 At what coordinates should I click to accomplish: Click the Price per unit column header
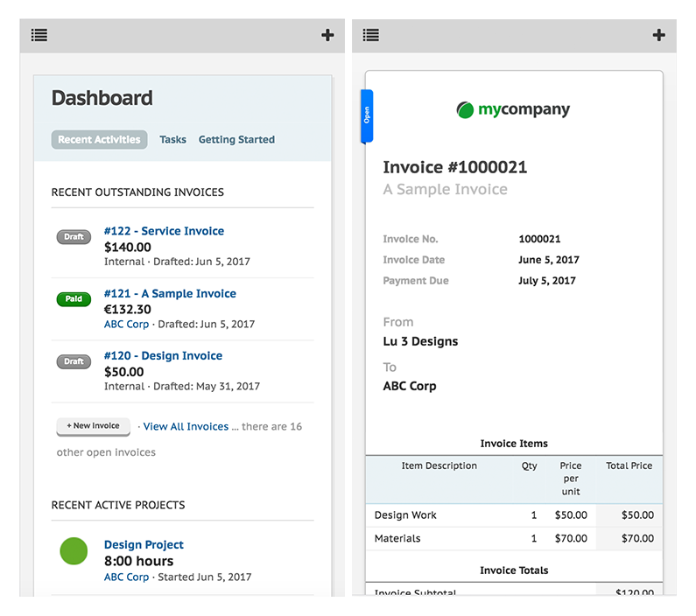[x=571, y=479]
